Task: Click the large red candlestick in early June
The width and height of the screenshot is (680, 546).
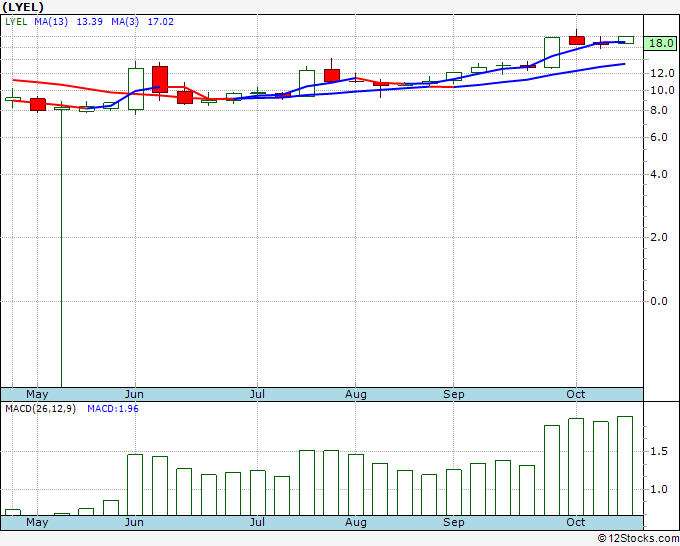Action: point(160,79)
